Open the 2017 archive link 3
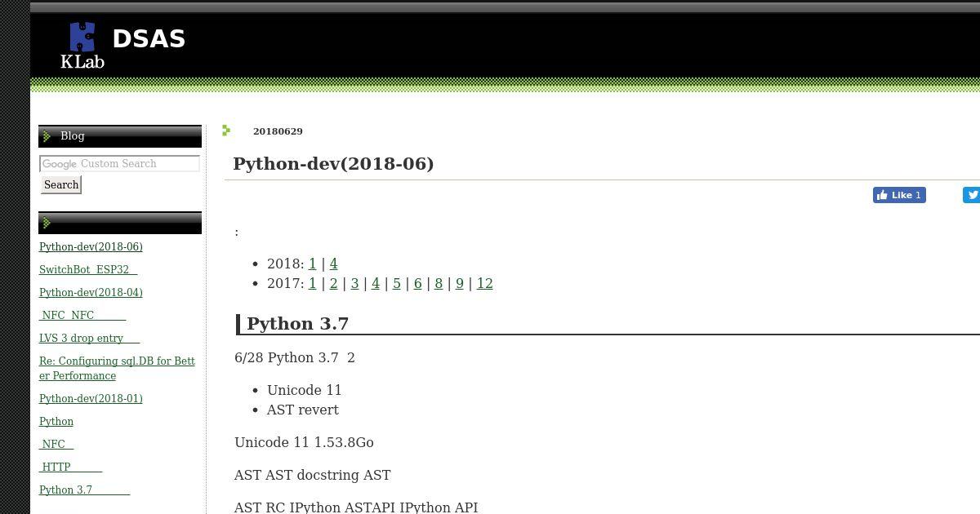The image size is (980, 514). point(354,284)
